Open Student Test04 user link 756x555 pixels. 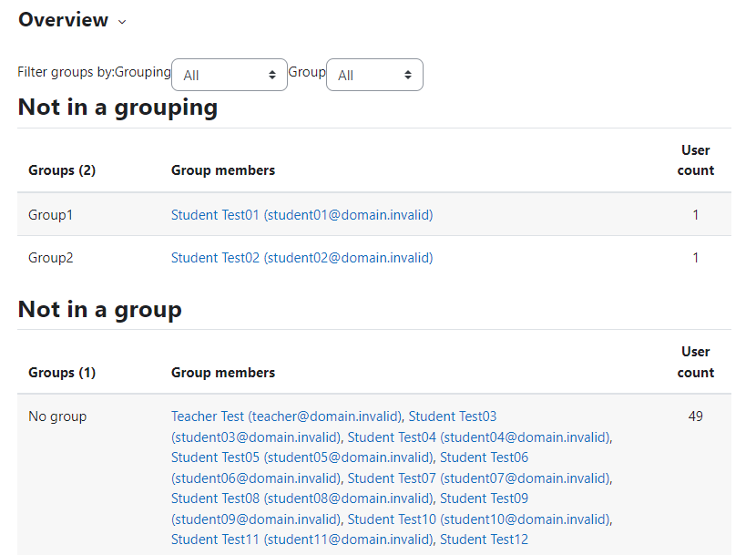[479, 437]
